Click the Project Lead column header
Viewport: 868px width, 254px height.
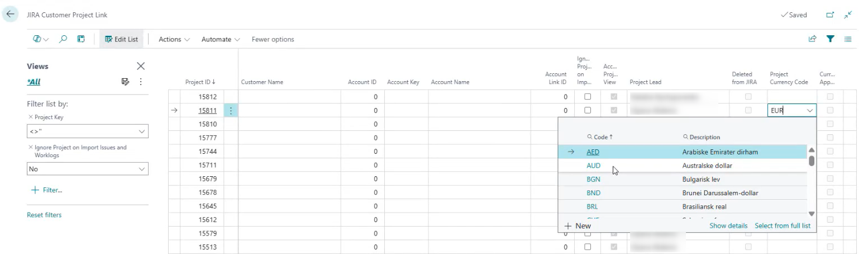pyautogui.click(x=645, y=82)
